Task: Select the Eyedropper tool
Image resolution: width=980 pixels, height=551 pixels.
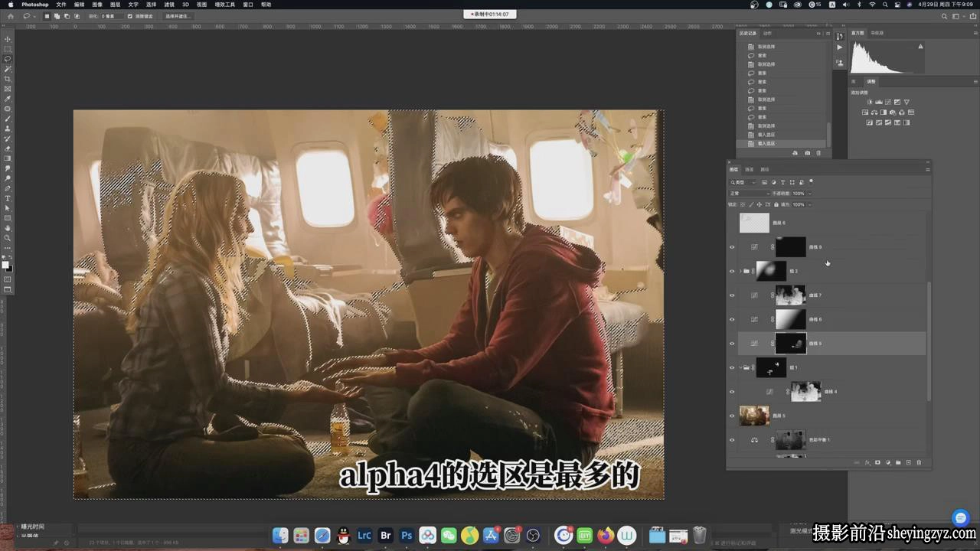Action: [x=8, y=99]
